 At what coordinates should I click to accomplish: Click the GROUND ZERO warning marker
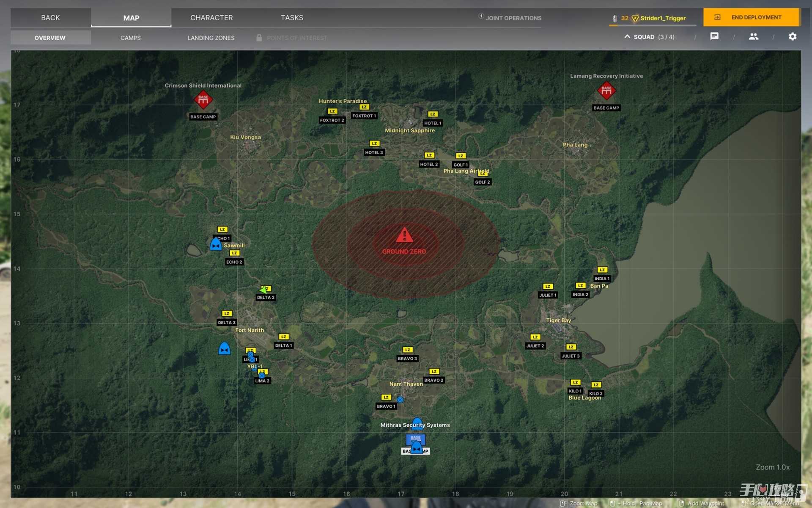pyautogui.click(x=404, y=235)
